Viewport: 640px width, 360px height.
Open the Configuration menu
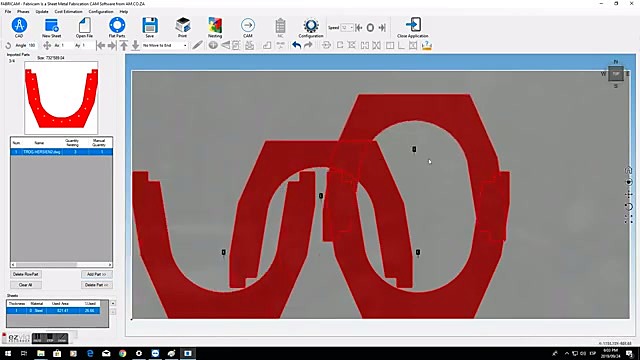click(x=101, y=11)
